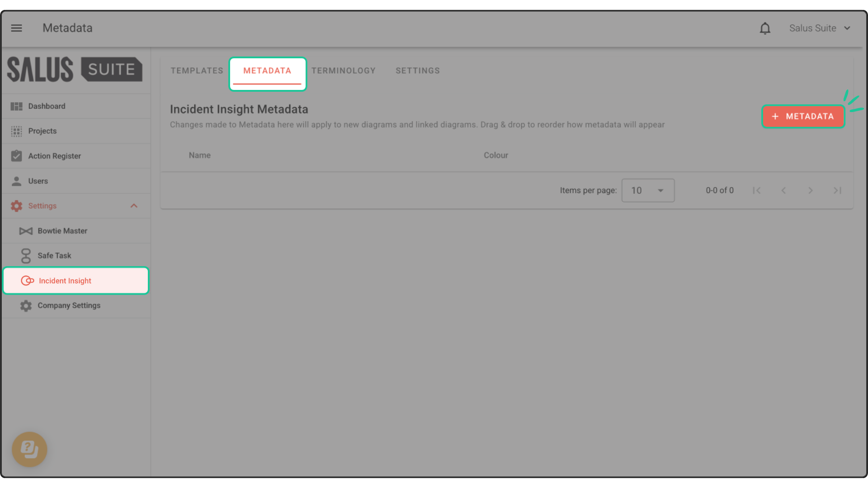Click the help chat bubble icon
Screen dimensions: 868x488
pyautogui.click(x=29, y=449)
